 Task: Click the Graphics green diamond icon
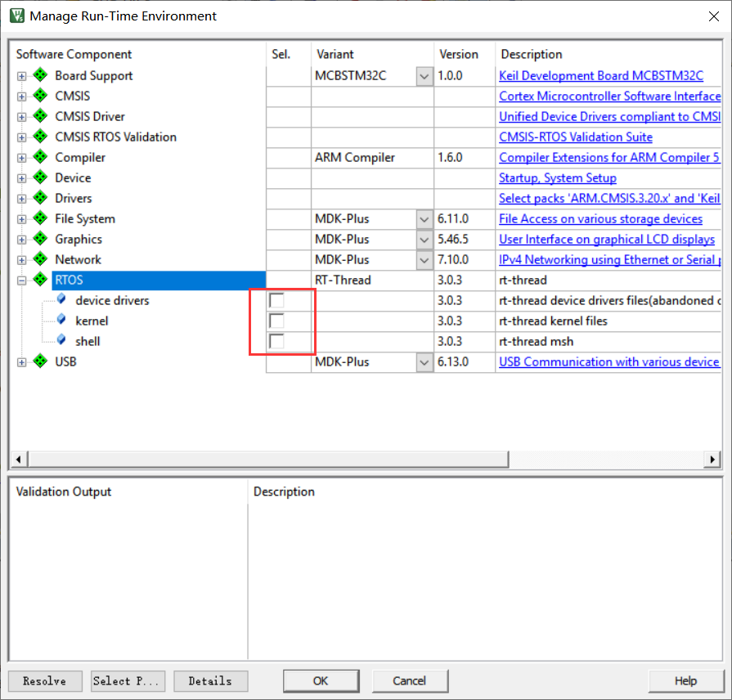[x=41, y=239]
